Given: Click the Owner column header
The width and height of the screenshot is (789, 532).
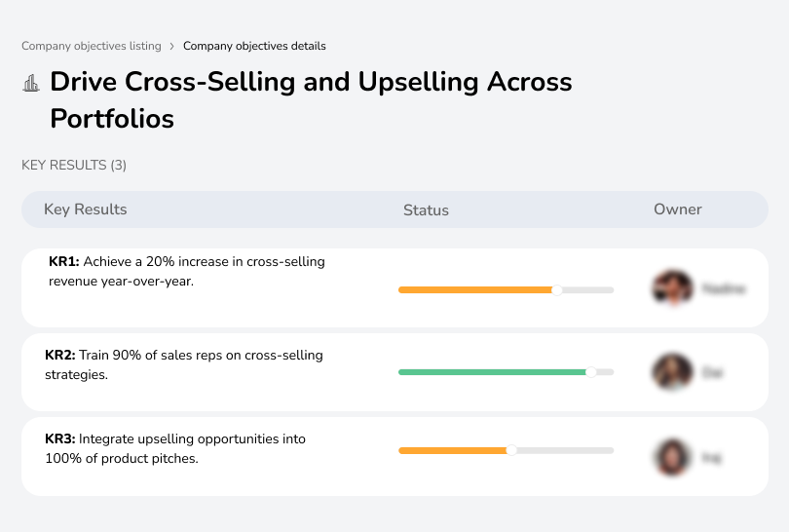Looking at the screenshot, I should [678, 209].
